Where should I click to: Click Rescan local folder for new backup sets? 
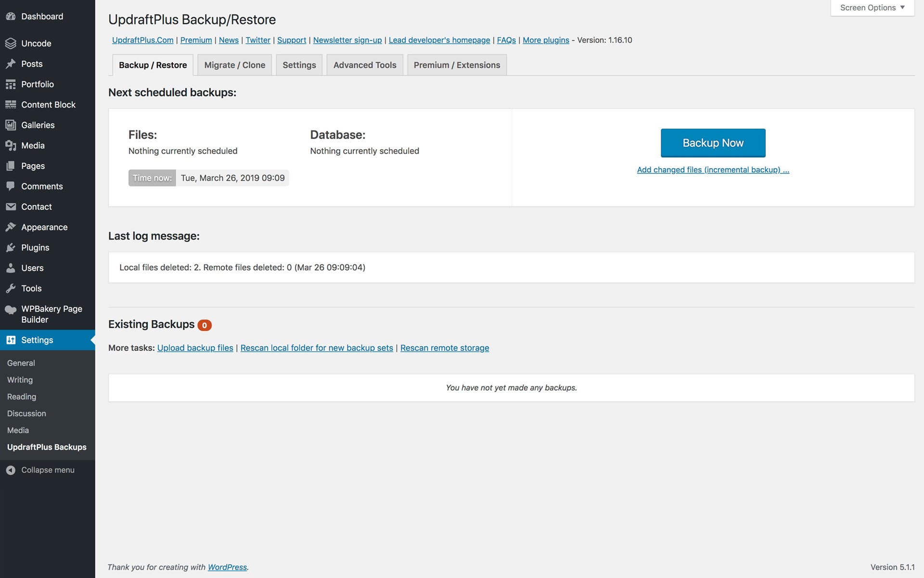point(317,348)
